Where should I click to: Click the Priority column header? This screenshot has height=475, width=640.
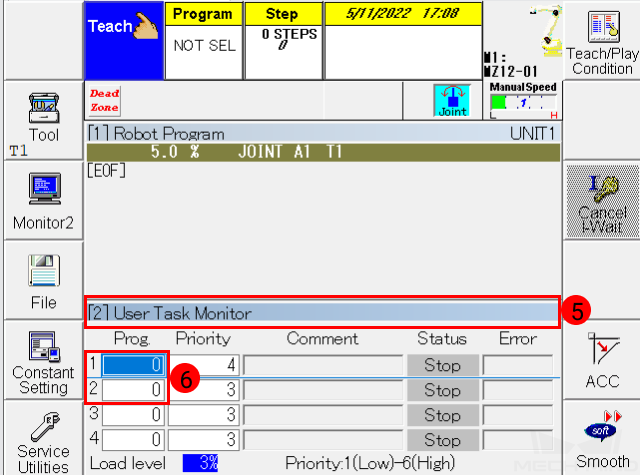[x=203, y=339]
